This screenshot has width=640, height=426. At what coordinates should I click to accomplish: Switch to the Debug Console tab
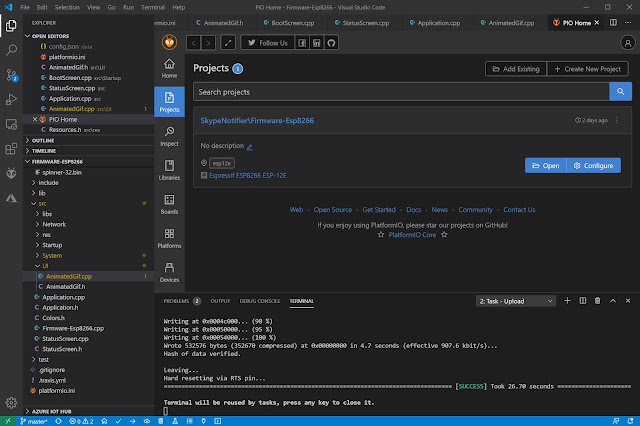(260, 301)
